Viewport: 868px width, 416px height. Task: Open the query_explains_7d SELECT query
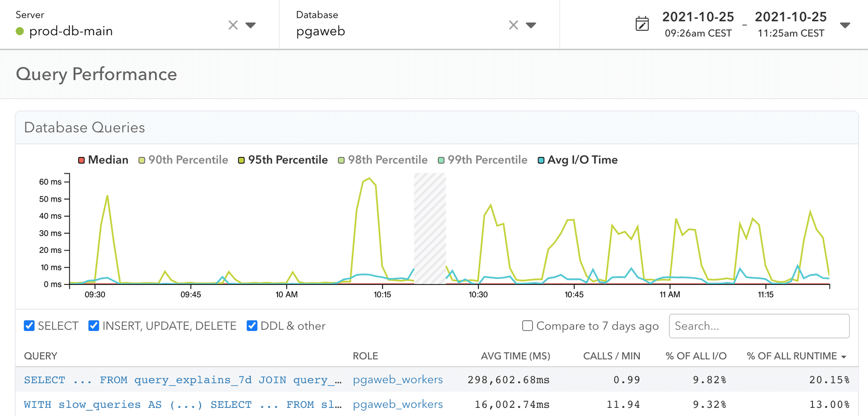182,380
